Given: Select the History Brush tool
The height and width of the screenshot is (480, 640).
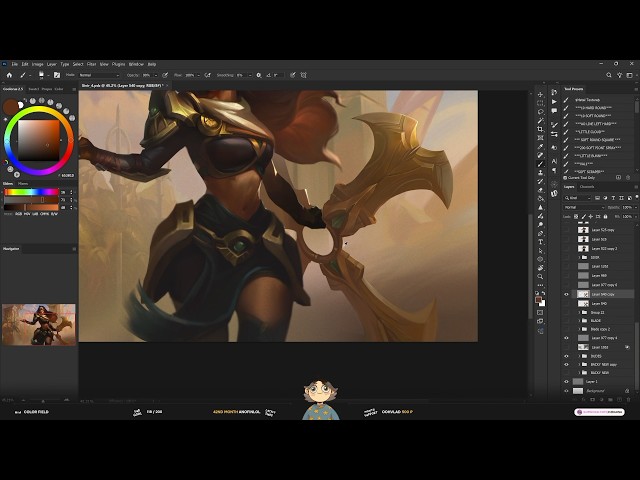Looking at the screenshot, I should pos(540,181).
